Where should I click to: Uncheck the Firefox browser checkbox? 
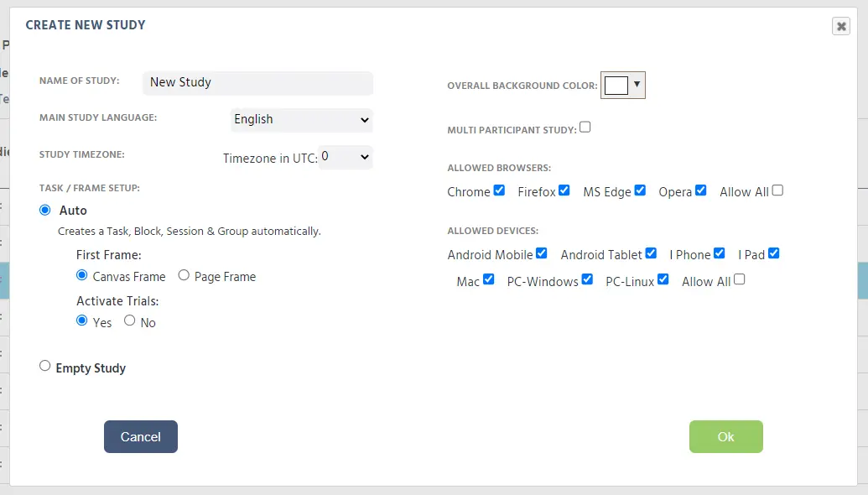pos(564,190)
